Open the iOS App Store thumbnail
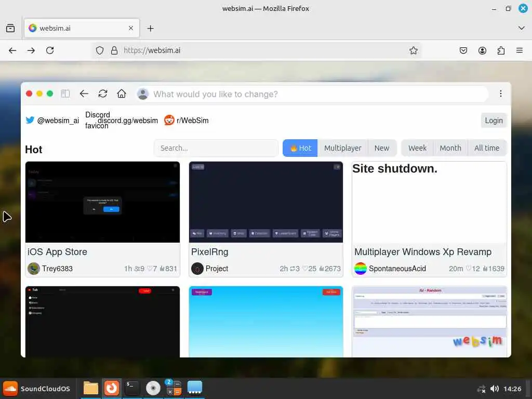532x399 pixels. [102, 202]
